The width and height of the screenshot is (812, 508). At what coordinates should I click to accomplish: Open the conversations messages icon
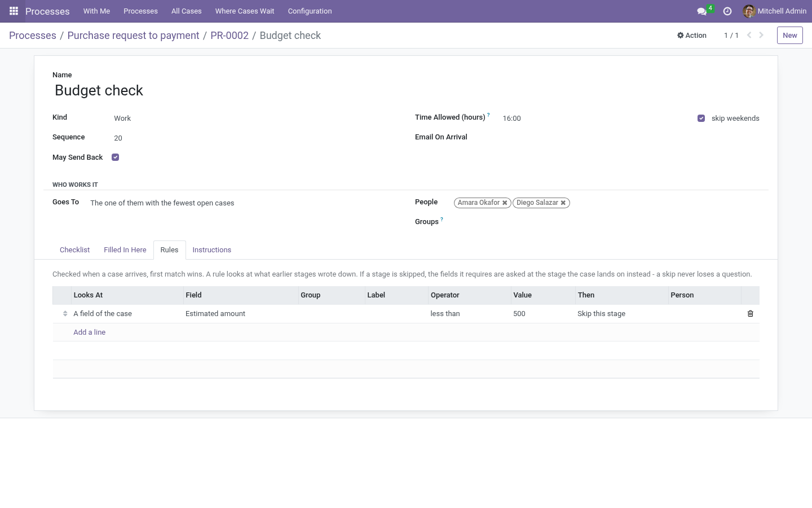(x=701, y=11)
